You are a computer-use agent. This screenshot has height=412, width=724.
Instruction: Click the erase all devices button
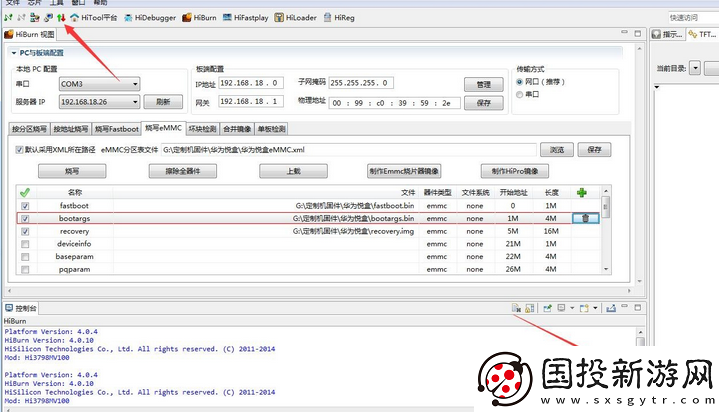pyautogui.click(x=182, y=171)
